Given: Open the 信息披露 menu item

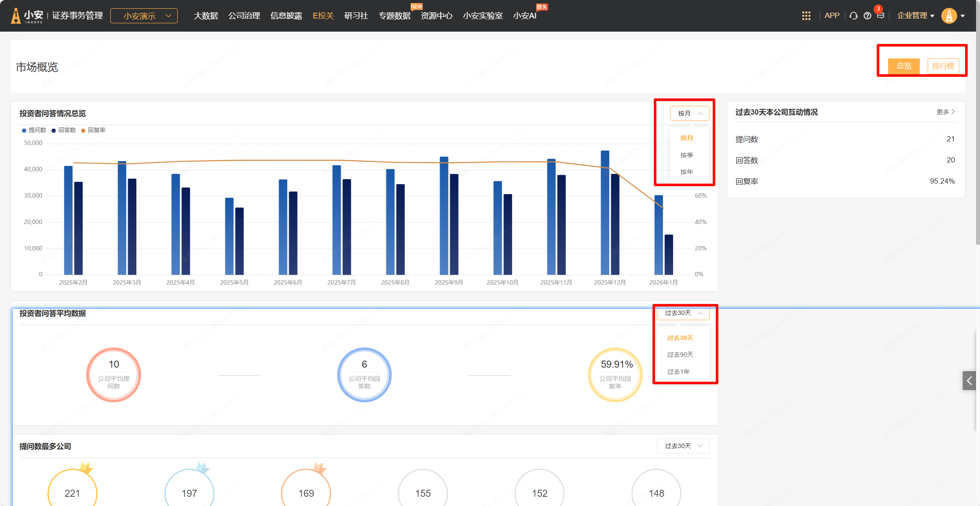Looking at the screenshot, I should (286, 16).
